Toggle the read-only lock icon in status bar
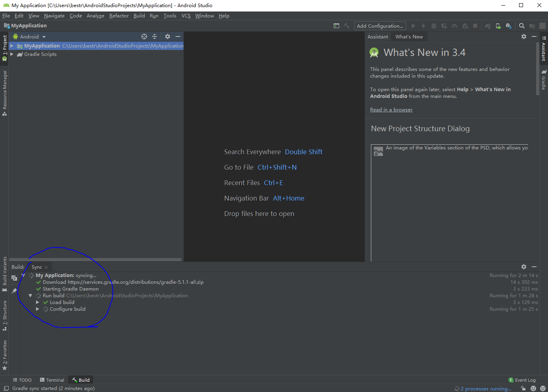Screen dimensions: 548x392 tap(523, 388)
